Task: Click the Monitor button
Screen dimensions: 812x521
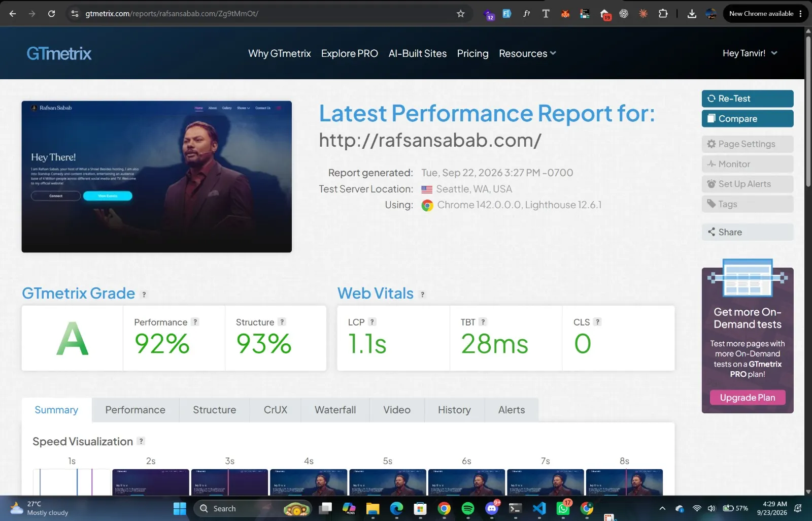Action: click(748, 164)
